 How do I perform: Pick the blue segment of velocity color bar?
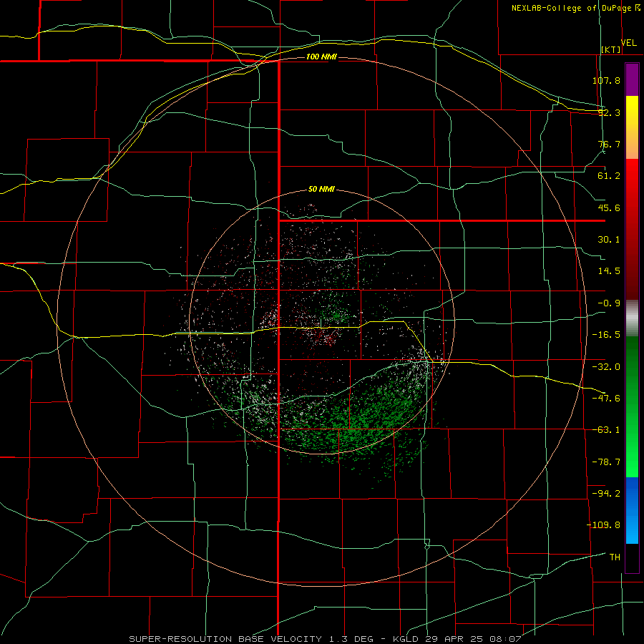632,510
